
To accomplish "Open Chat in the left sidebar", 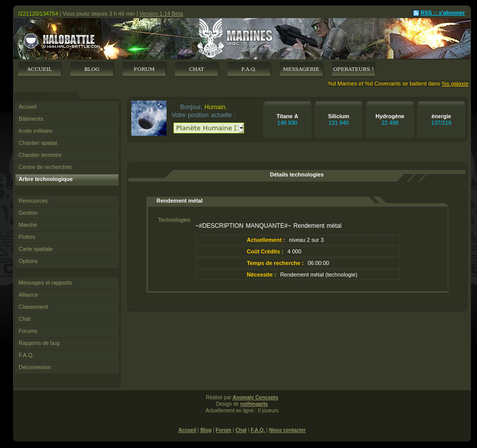I will click(x=67, y=319).
